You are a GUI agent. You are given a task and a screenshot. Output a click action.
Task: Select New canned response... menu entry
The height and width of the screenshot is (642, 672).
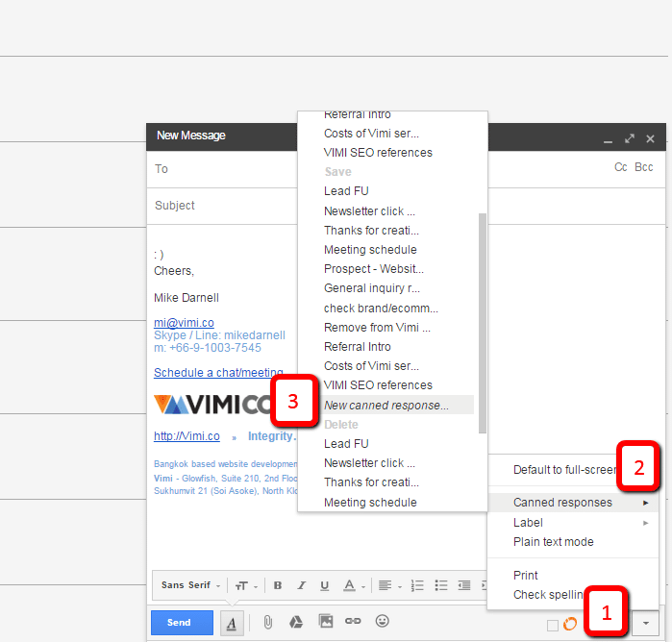[x=386, y=405]
